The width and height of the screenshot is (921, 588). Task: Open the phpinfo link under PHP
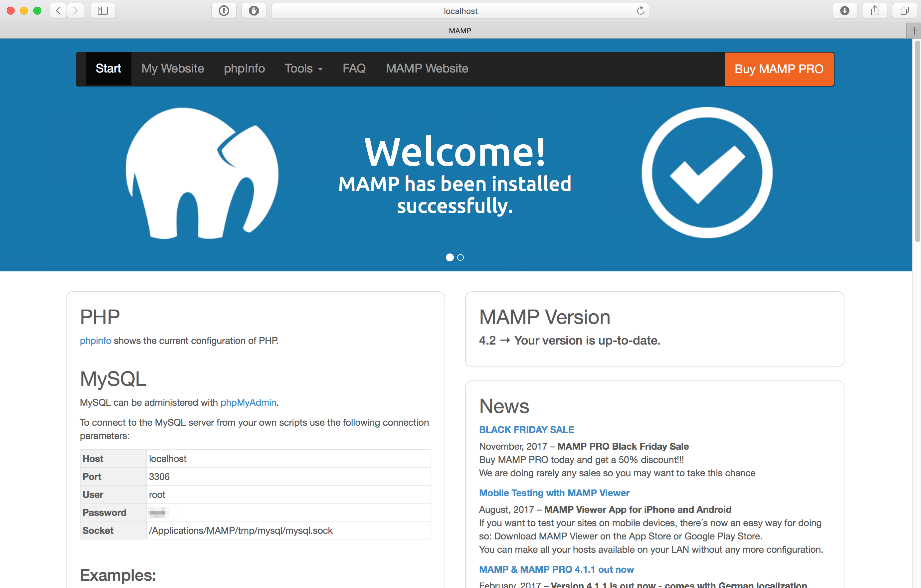point(95,340)
